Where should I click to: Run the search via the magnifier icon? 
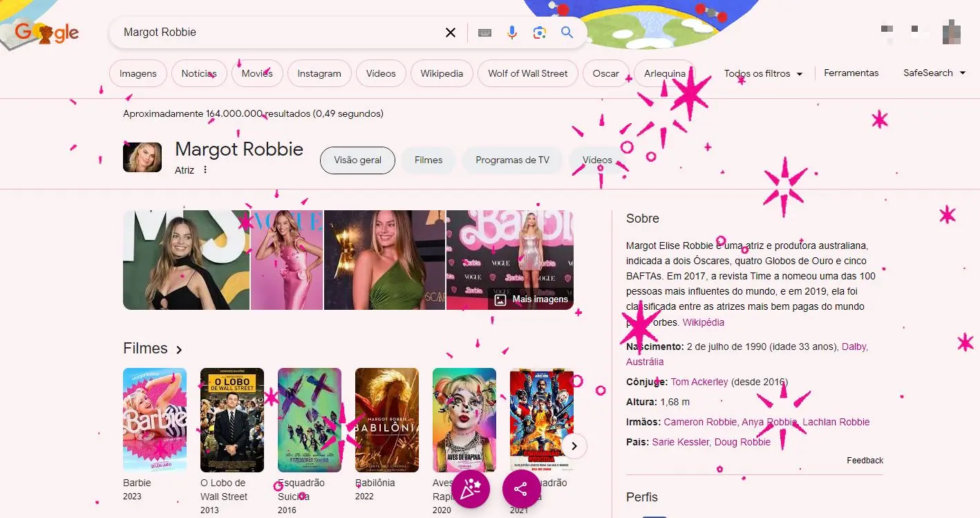tap(567, 32)
